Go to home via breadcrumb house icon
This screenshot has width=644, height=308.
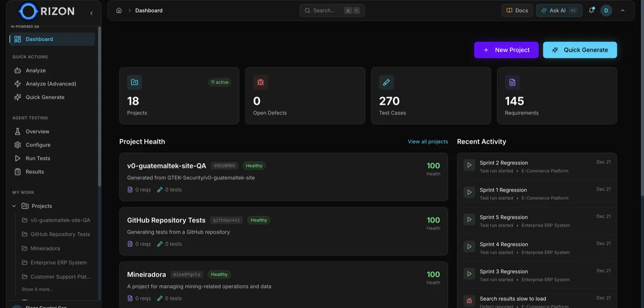[x=119, y=10]
